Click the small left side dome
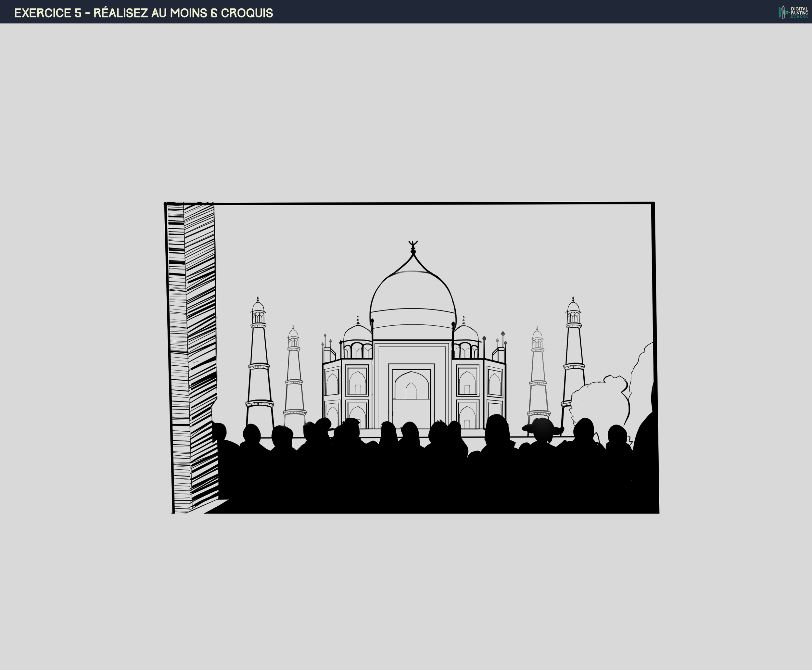The image size is (812, 670). click(x=357, y=334)
